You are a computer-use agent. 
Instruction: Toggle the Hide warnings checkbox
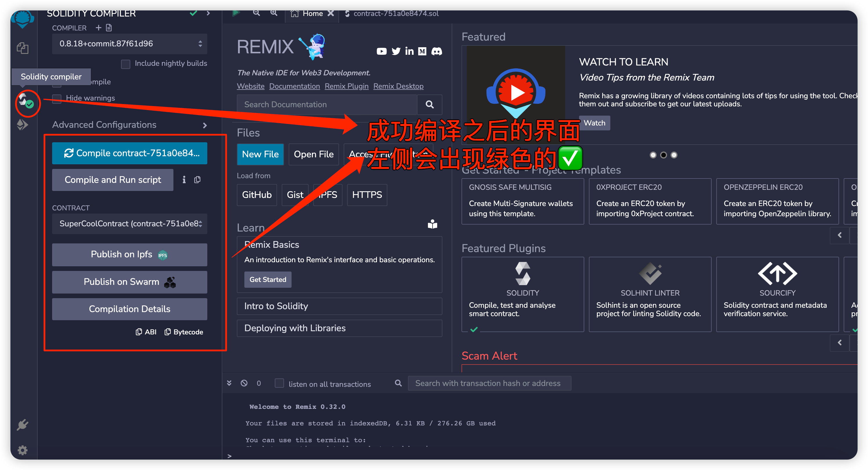coord(57,99)
